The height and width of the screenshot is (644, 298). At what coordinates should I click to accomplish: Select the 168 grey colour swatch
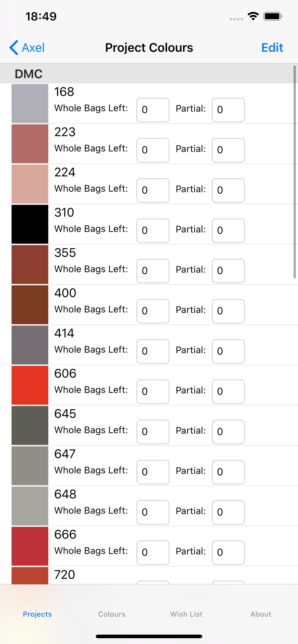coord(30,103)
